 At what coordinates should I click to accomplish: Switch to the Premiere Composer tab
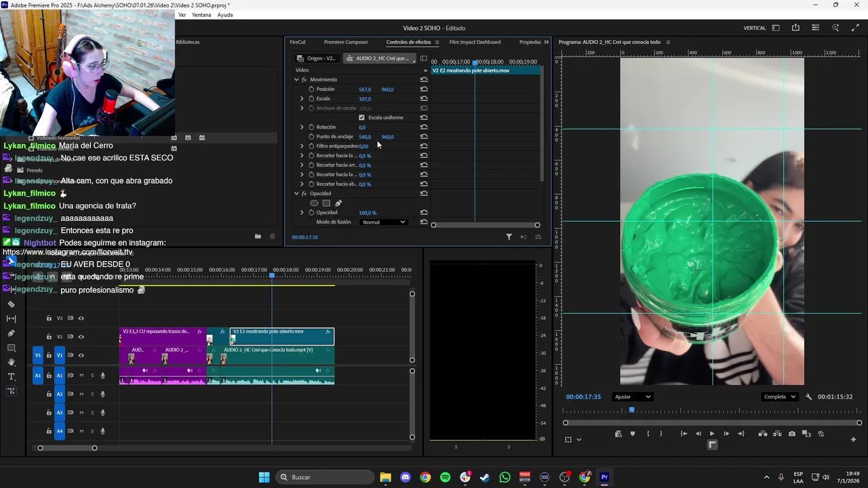tap(346, 42)
